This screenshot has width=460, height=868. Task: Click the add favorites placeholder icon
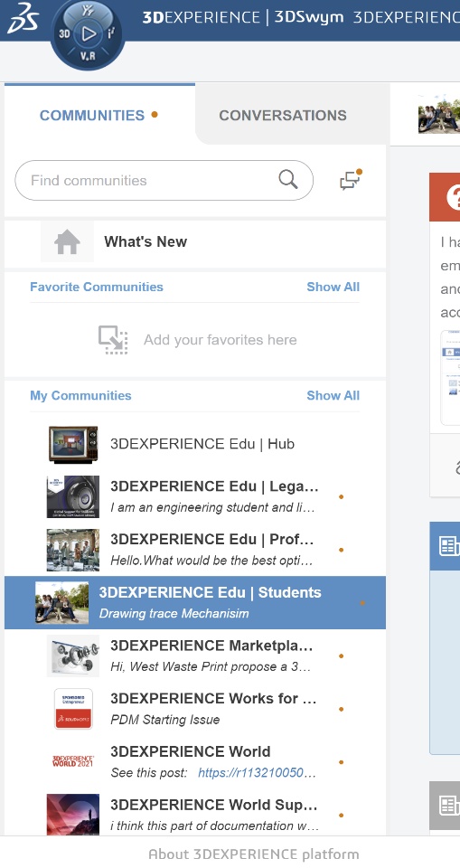click(113, 339)
